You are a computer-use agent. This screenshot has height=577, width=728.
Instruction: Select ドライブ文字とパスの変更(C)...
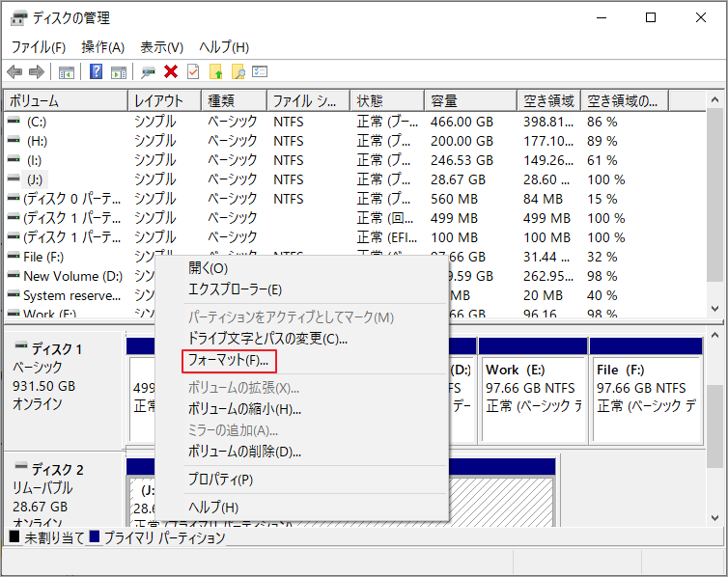click(267, 339)
